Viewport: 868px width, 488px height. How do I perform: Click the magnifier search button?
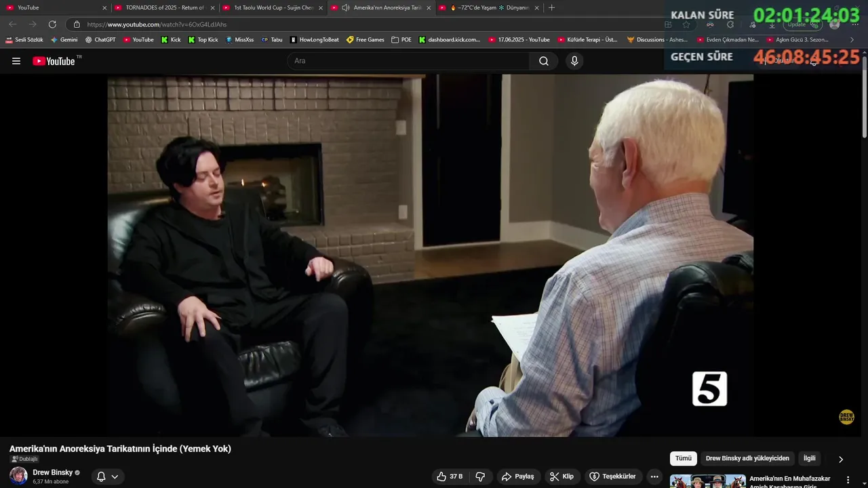(544, 61)
